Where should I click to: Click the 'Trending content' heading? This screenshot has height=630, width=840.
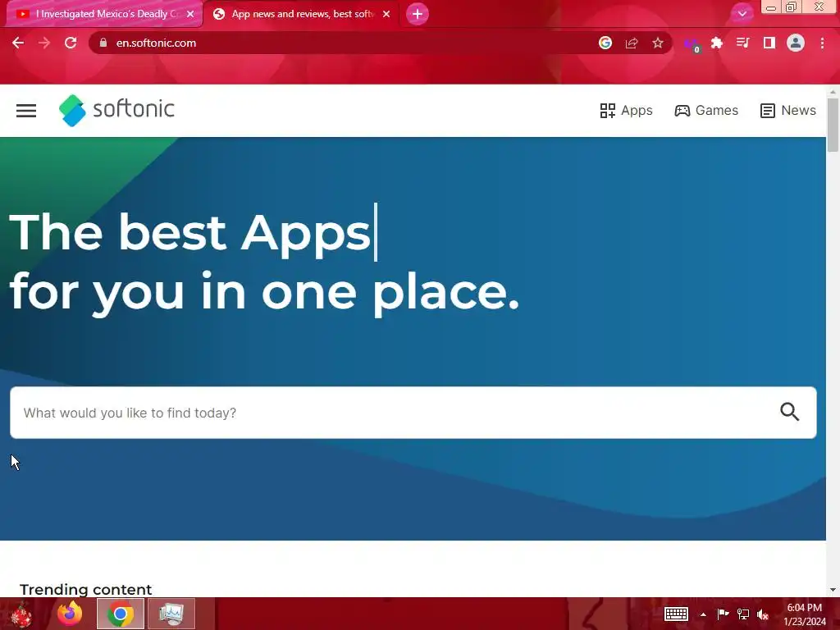85,589
